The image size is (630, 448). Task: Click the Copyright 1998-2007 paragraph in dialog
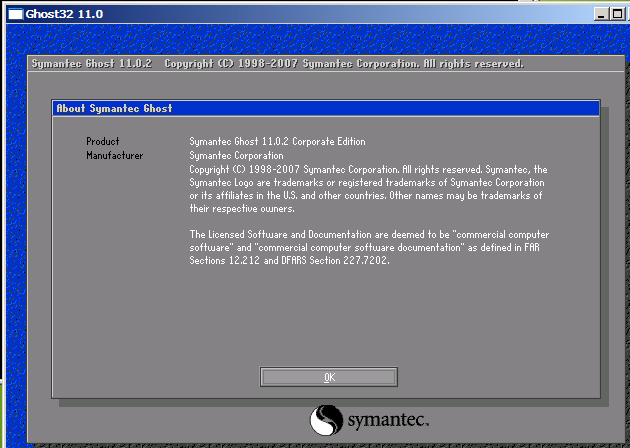pyautogui.click(x=368, y=170)
